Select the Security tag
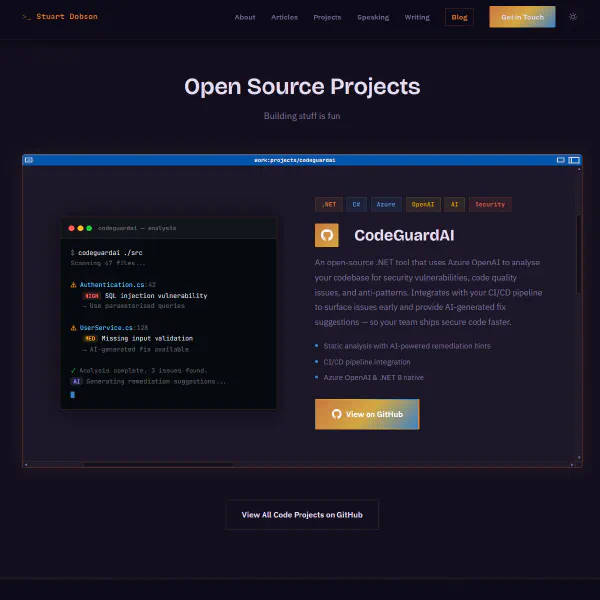Screen dimensions: 600x600 [490, 204]
